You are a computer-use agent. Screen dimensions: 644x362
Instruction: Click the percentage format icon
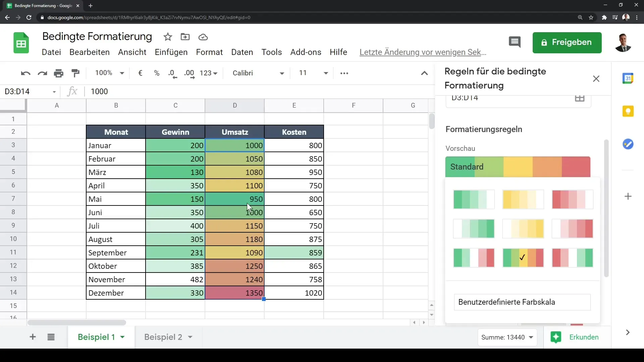point(157,73)
